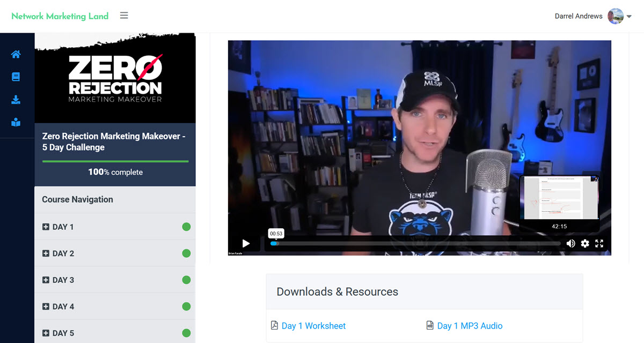Click the DAY 3 green completion dot
Viewport: 644px width, 343px height.
coord(186,280)
